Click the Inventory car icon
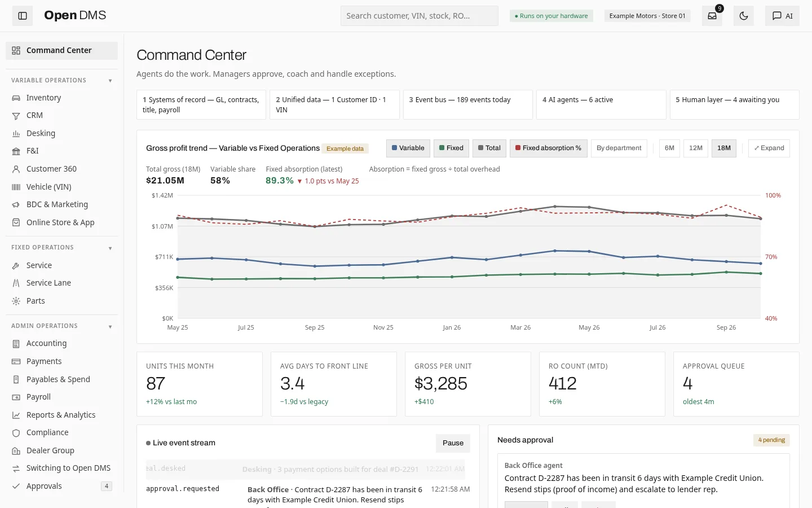Screen dimensions: 812x508 [16, 98]
